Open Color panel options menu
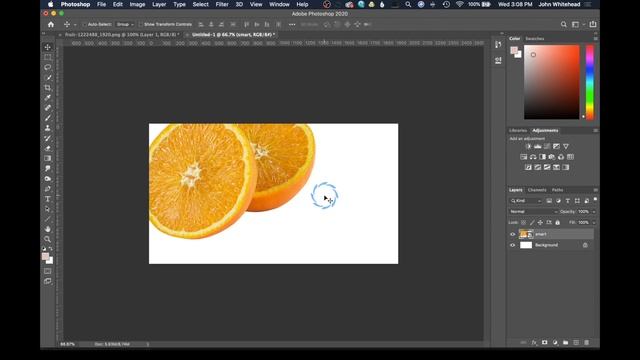Screen dimensions: 640x360 (596, 39)
